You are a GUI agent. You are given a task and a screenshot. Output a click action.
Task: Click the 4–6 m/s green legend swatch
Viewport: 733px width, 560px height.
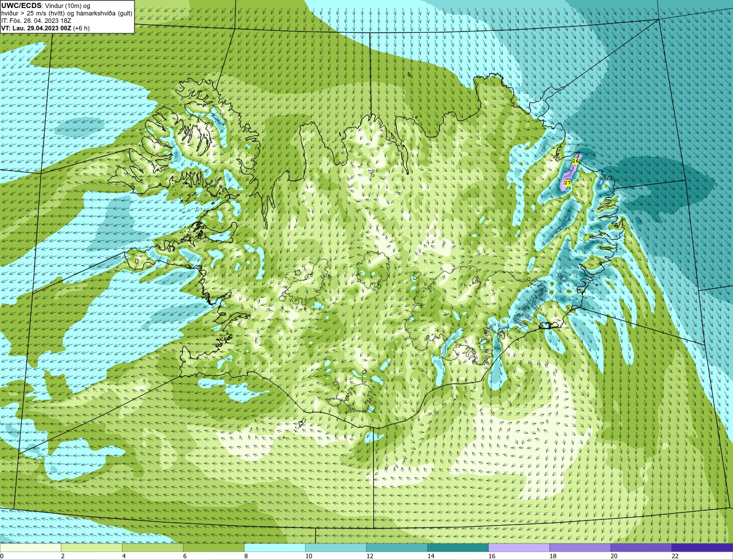tap(153, 547)
